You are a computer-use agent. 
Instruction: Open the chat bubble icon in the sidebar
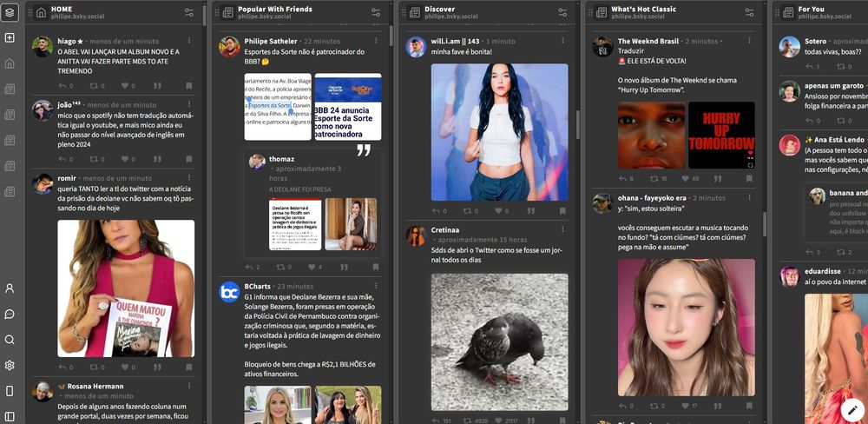pyautogui.click(x=10, y=315)
